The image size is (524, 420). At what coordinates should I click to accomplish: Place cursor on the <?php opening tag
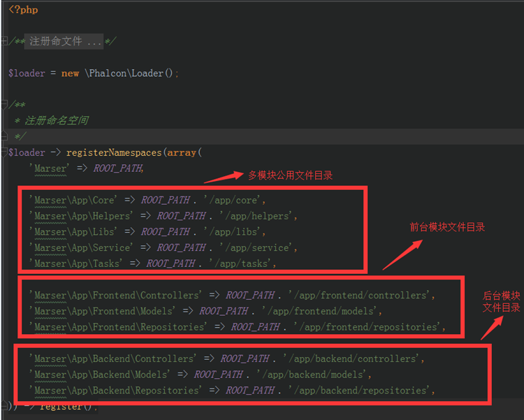tap(23, 10)
